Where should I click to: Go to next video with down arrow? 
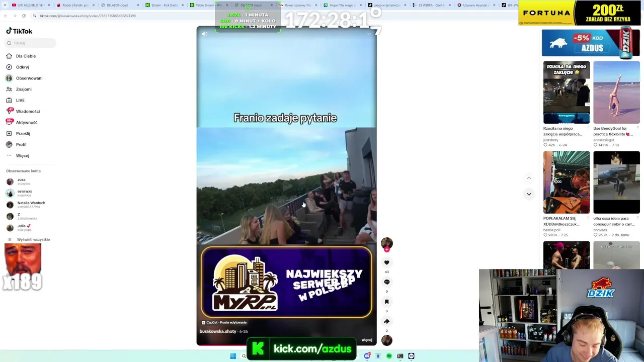[529, 194]
